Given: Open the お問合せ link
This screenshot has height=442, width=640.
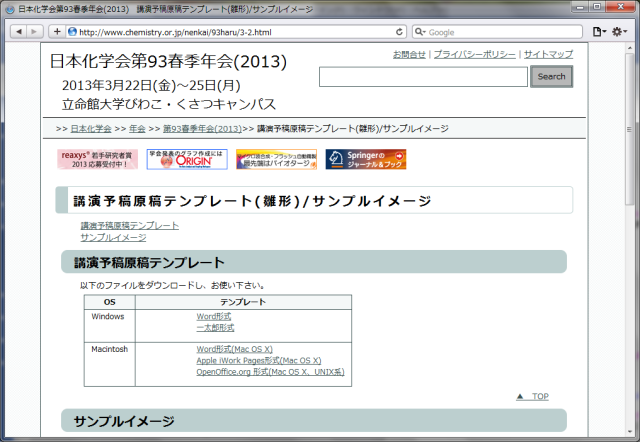Looking at the screenshot, I should 409,54.
